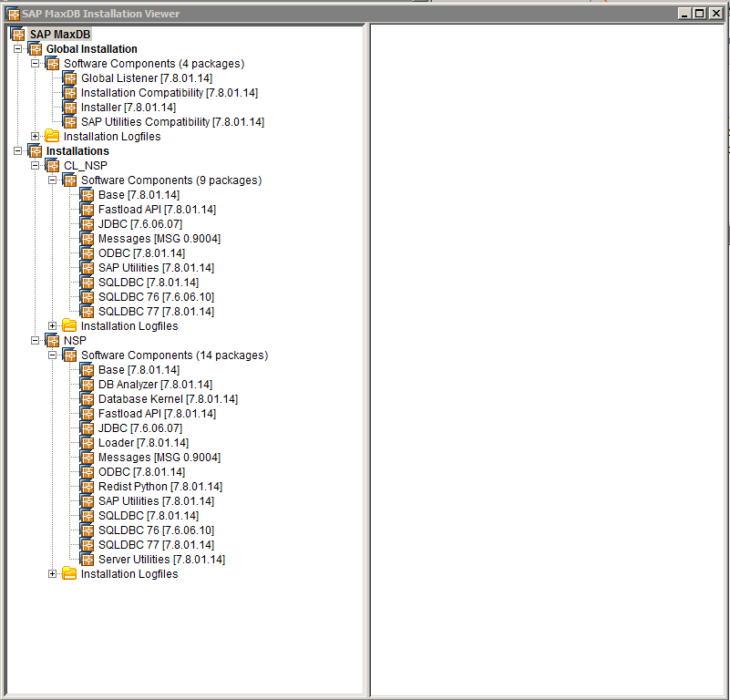Select Redist Python [7.8.01.14] entry
Screen dimensions: 730x700
[x=160, y=487]
